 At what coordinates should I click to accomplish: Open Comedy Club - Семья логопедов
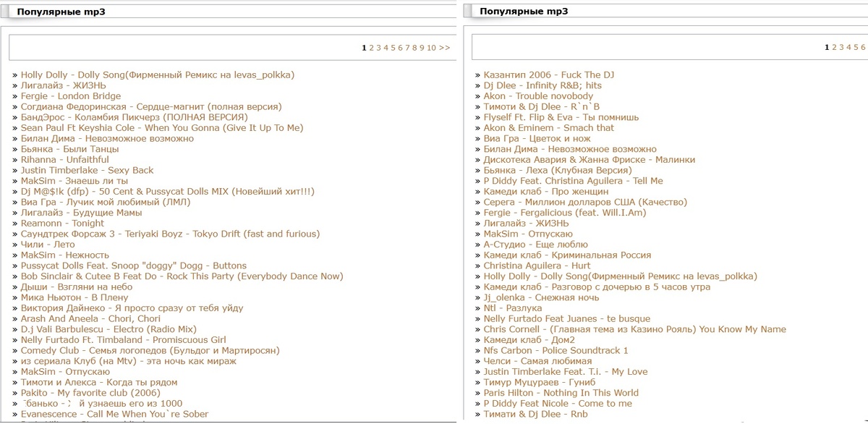point(150,351)
